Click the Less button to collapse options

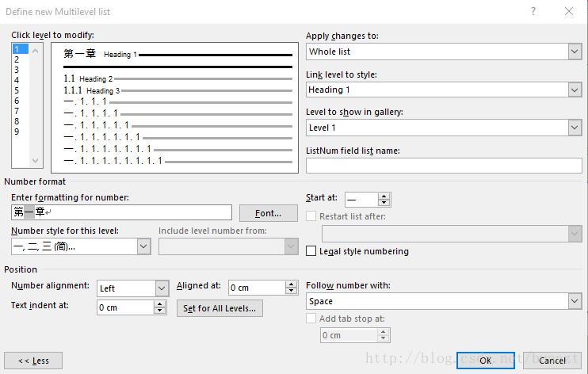coord(33,361)
